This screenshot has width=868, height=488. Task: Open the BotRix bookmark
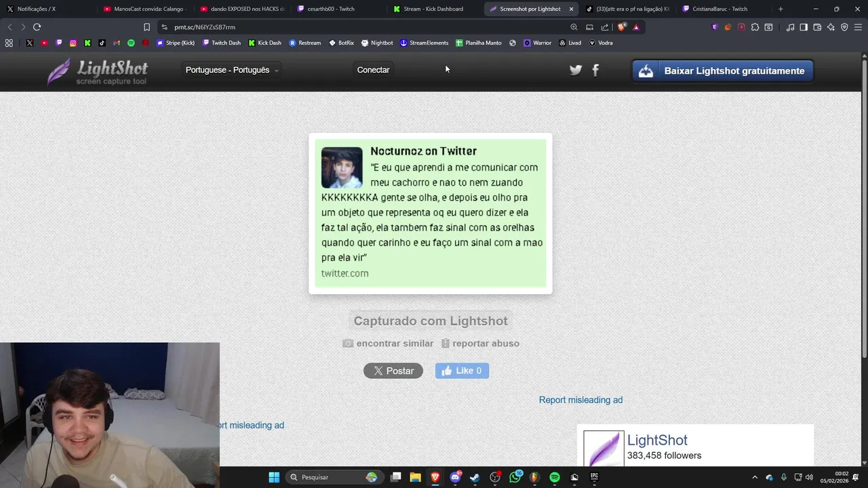(342, 43)
